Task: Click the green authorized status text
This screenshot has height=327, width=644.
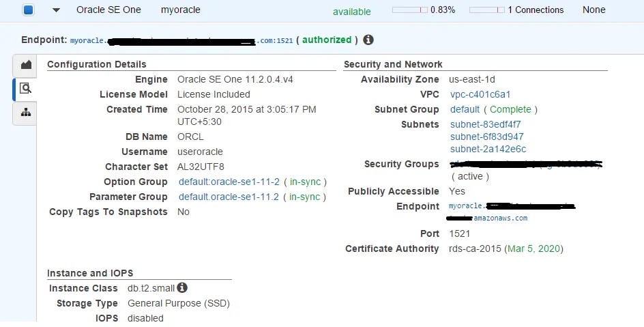Action: pos(327,40)
